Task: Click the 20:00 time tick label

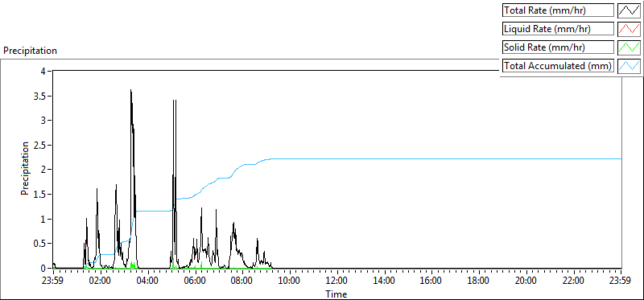Action: 526,281
